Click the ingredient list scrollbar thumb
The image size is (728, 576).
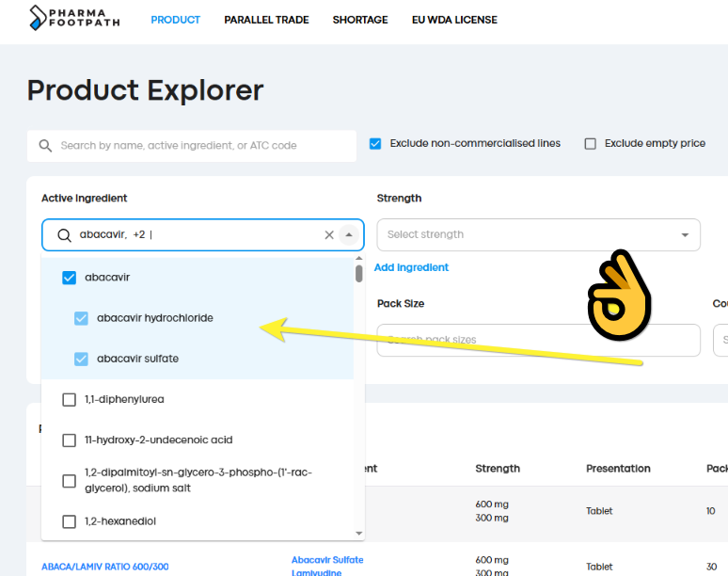point(359,274)
